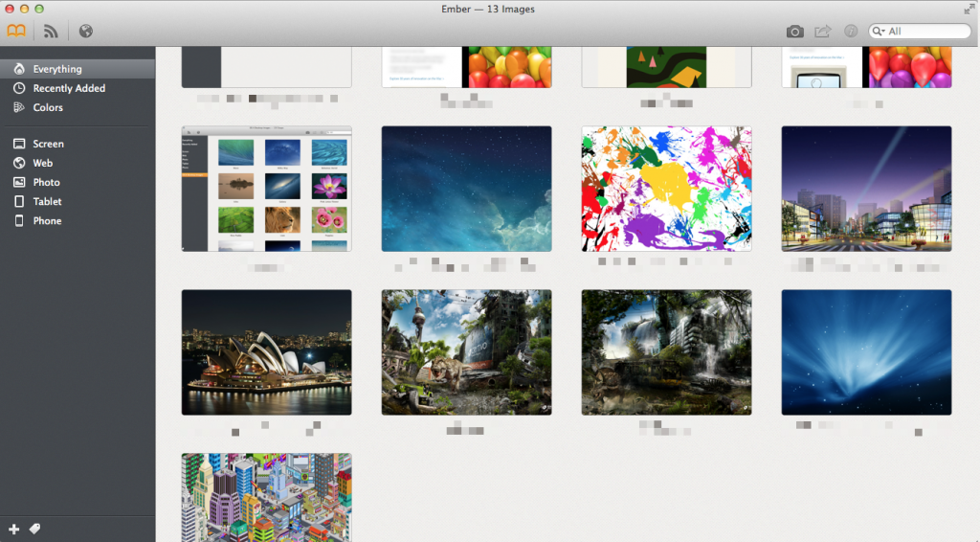The width and height of the screenshot is (980, 542).
Task: Click the info inspector icon
Action: [851, 32]
